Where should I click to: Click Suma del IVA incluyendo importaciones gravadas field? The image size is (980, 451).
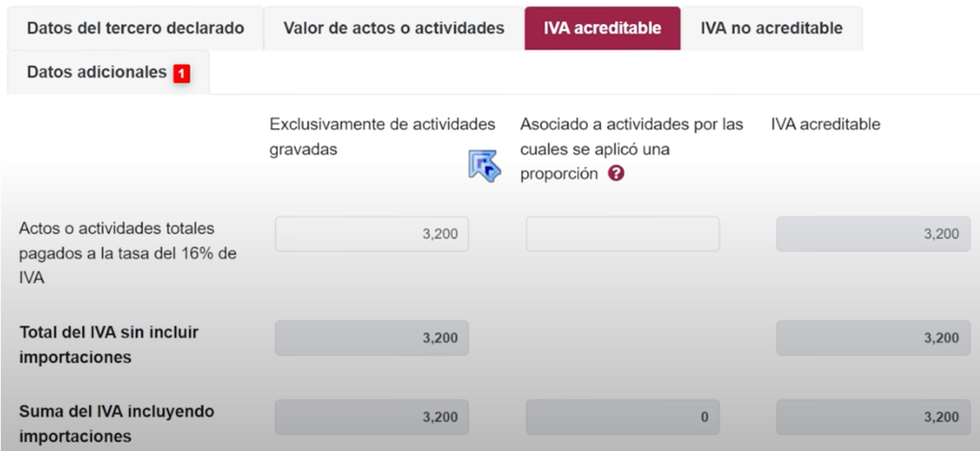pyautogui.click(x=371, y=417)
